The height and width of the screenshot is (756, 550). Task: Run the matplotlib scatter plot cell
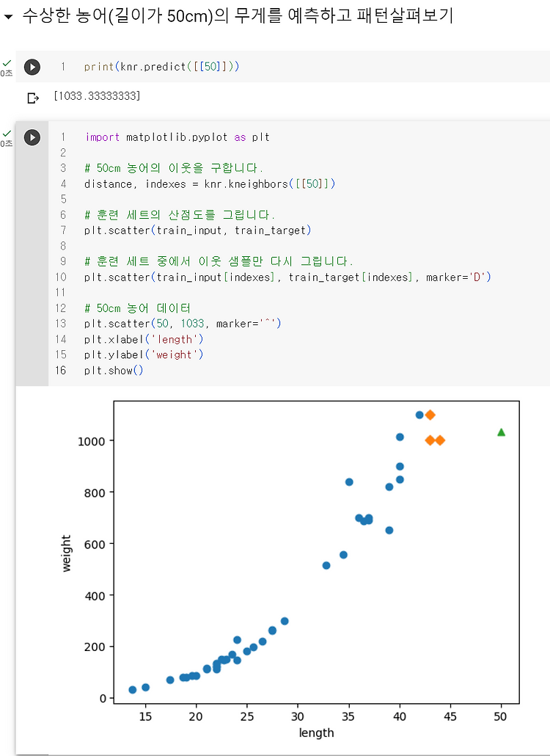(x=32, y=137)
